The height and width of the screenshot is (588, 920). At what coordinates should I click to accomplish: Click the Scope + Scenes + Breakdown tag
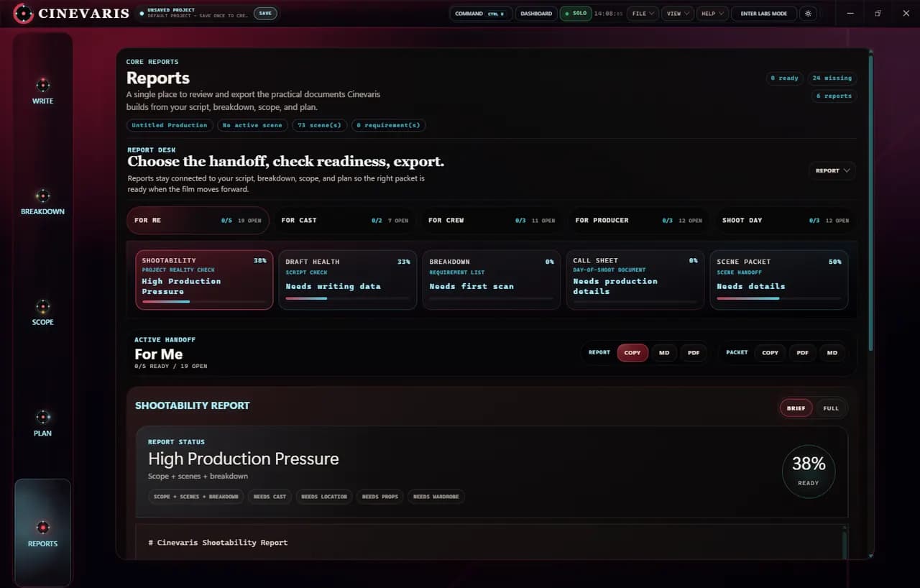196,497
